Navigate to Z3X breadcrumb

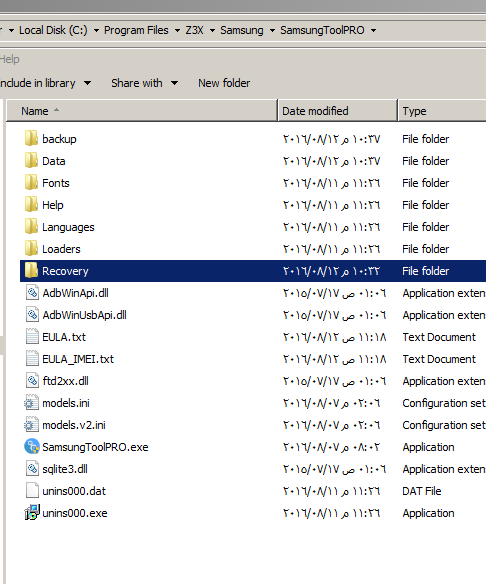pos(195,30)
